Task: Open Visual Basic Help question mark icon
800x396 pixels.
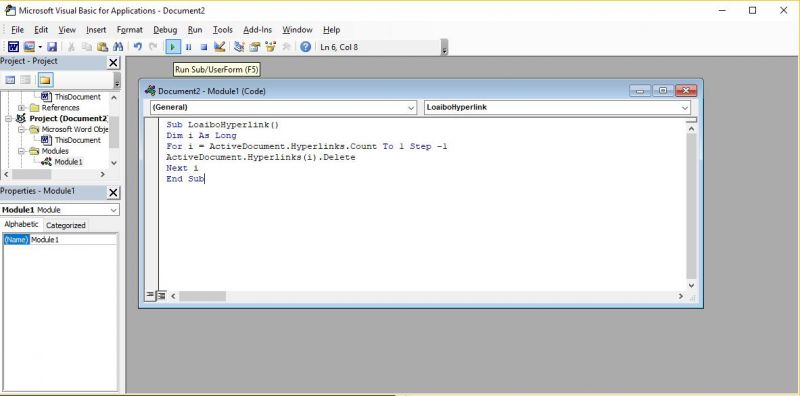Action: click(305, 47)
